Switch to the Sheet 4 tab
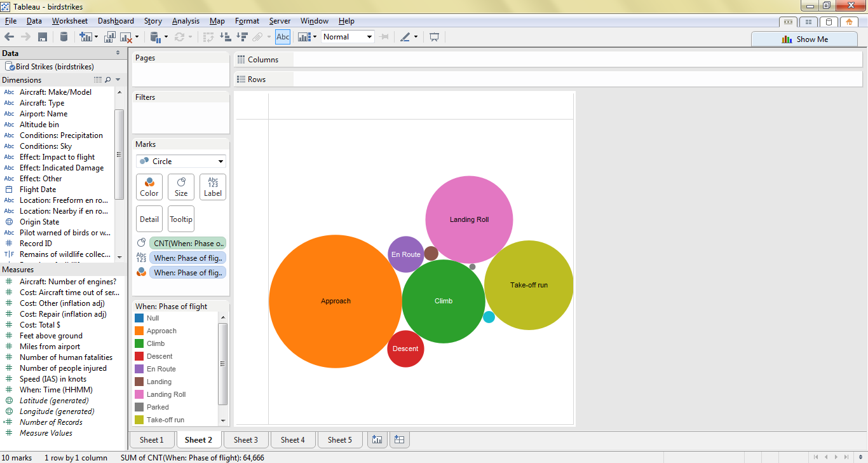This screenshot has width=868, height=463. click(293, 439)
